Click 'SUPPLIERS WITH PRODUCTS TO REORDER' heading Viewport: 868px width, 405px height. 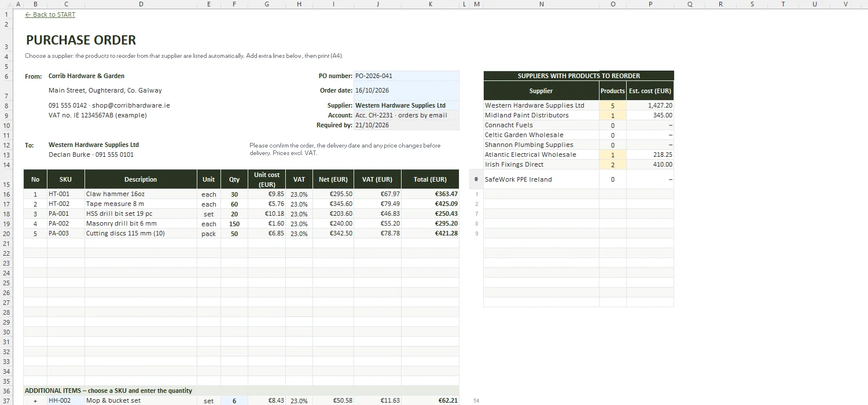[579, 76]
